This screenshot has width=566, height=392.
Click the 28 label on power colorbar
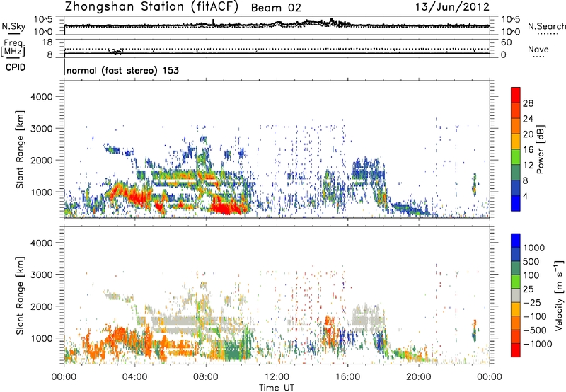528,103
